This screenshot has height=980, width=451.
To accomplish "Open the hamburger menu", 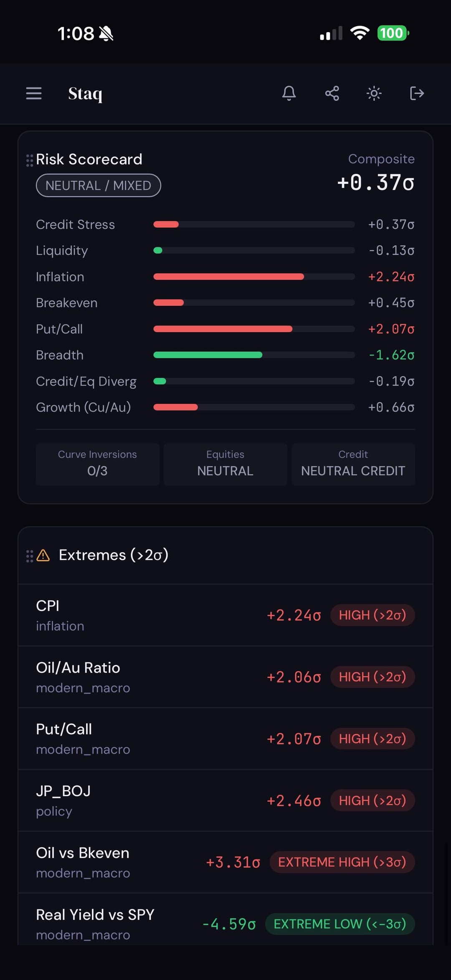I will (x=34, y=93).
